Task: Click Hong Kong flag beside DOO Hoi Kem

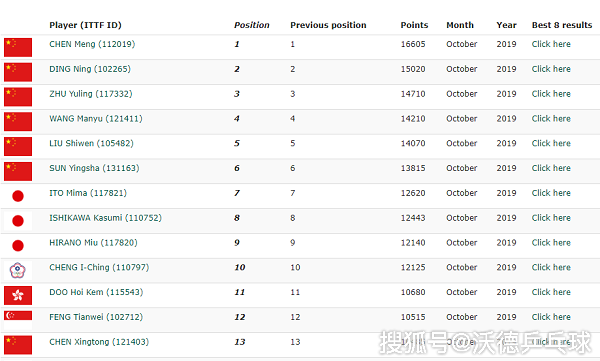Action: pos(18,295)
